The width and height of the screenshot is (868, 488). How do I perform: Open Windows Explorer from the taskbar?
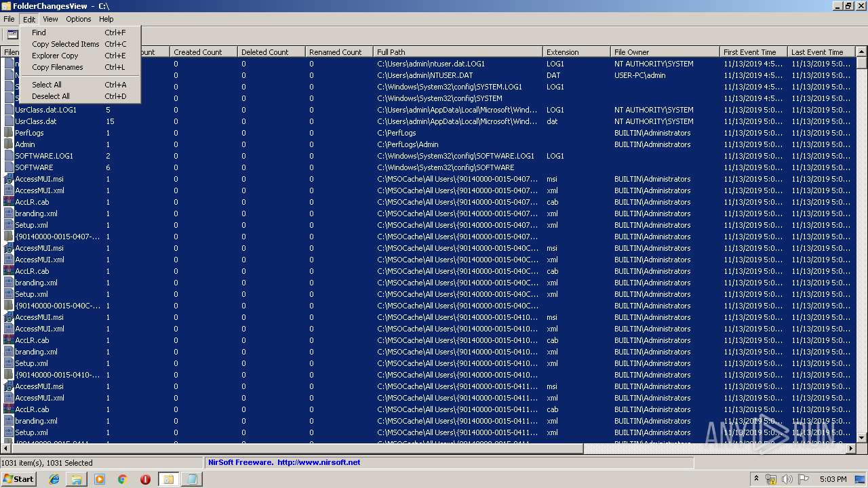(77, 479)
